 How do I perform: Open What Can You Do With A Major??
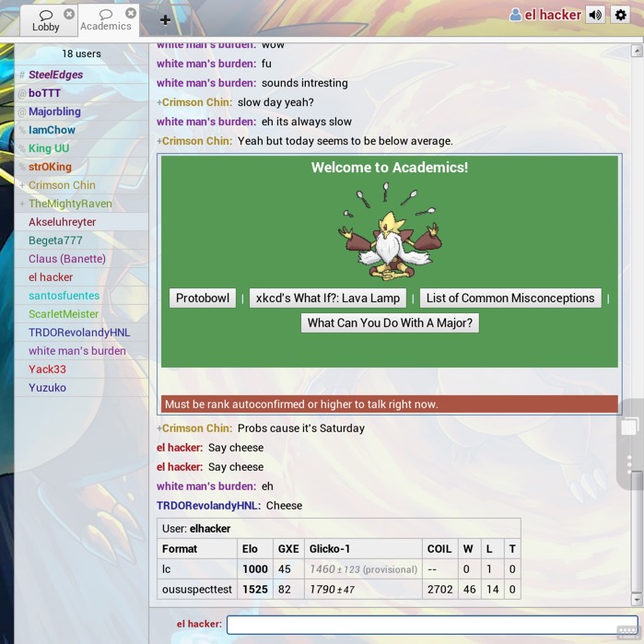390,322
